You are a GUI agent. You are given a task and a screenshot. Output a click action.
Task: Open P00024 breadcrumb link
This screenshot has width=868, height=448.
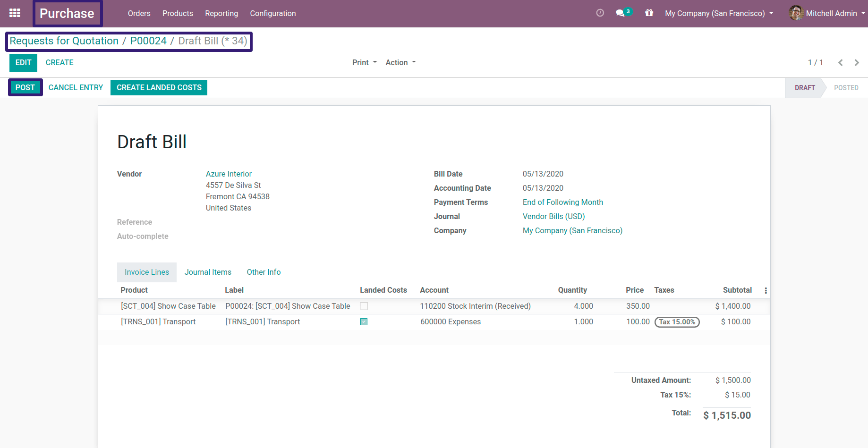(x=148, y=41)
